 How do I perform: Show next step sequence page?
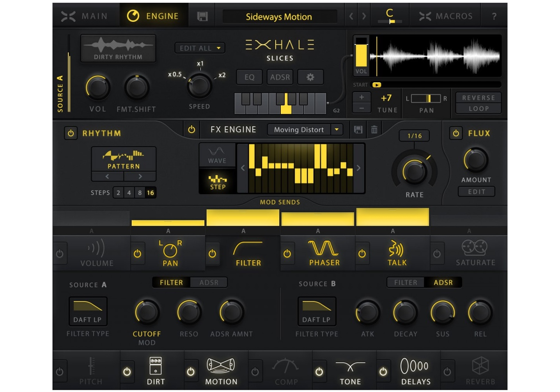click(358, 168)
